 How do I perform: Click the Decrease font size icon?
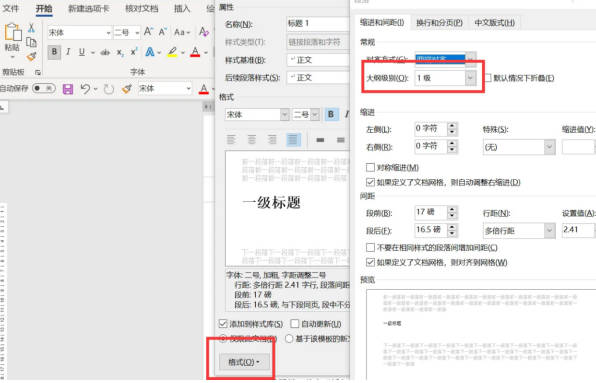pos(163,32)
